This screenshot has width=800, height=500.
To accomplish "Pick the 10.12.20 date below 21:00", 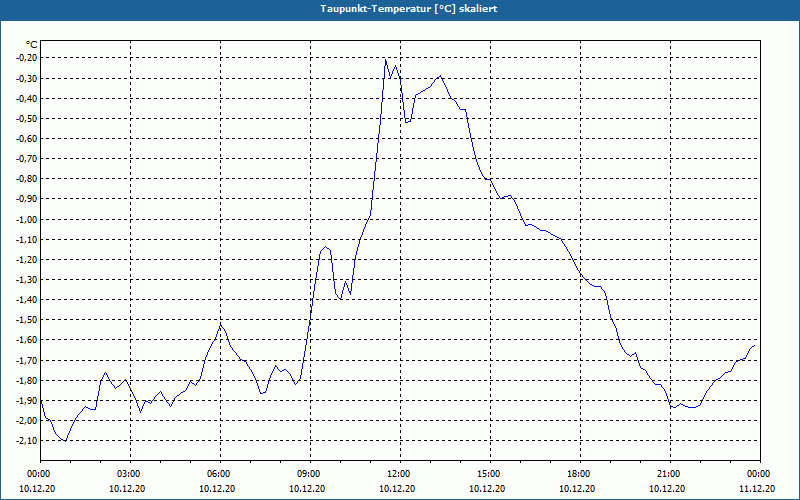I will (668, 489).
